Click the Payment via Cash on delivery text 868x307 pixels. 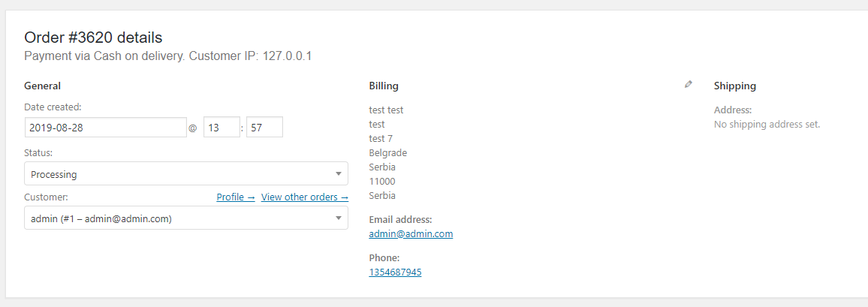104,56
